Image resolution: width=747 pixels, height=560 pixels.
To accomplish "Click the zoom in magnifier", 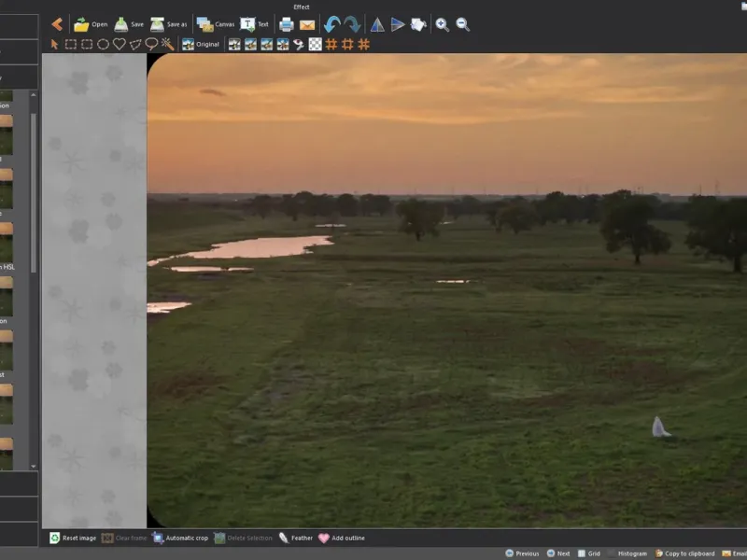I will point(442,24).
